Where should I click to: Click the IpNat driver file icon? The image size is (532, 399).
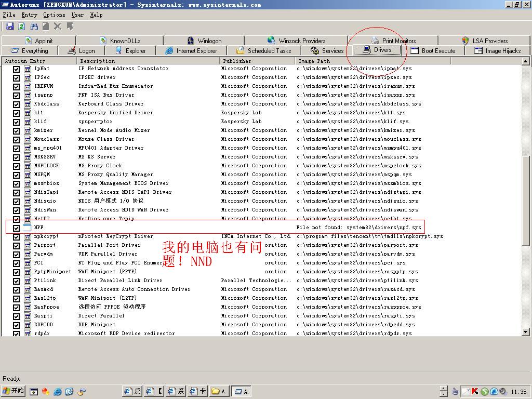click(28, 69)
